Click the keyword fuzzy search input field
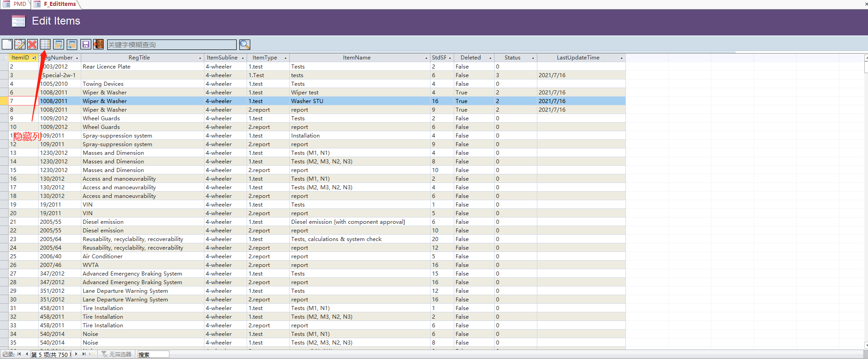Screen dimensions: 868x360 tap(172, 44)
